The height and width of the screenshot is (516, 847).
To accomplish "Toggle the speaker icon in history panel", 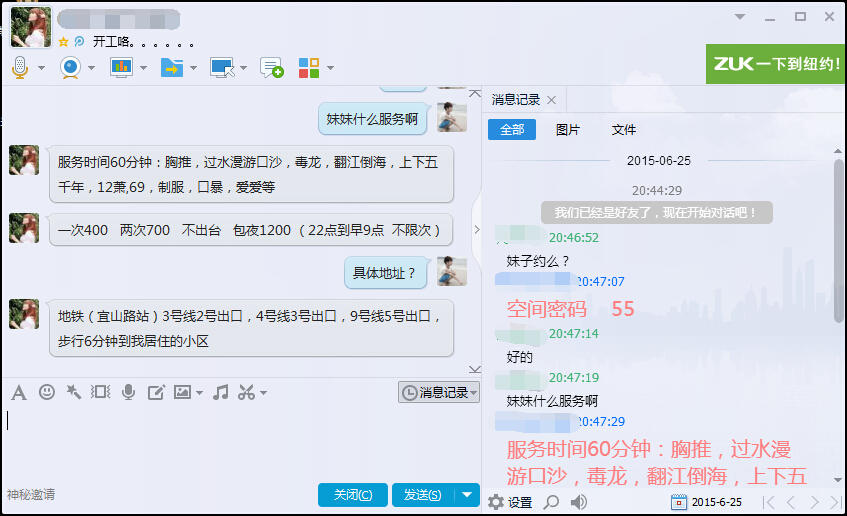I will 579,502.
